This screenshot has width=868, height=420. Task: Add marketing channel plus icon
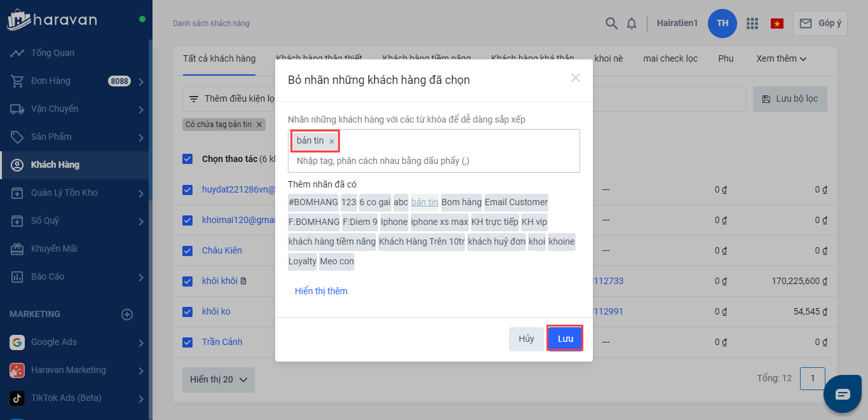[127, 314]
